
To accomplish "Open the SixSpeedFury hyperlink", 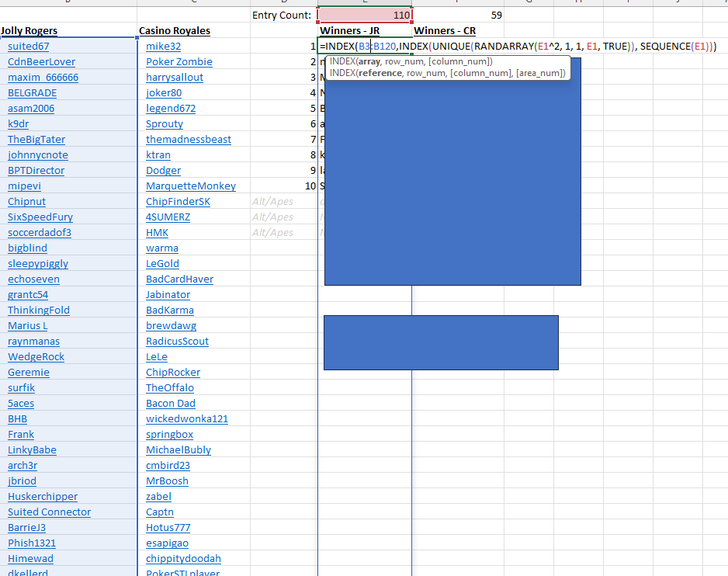I will tap(40, 217).
